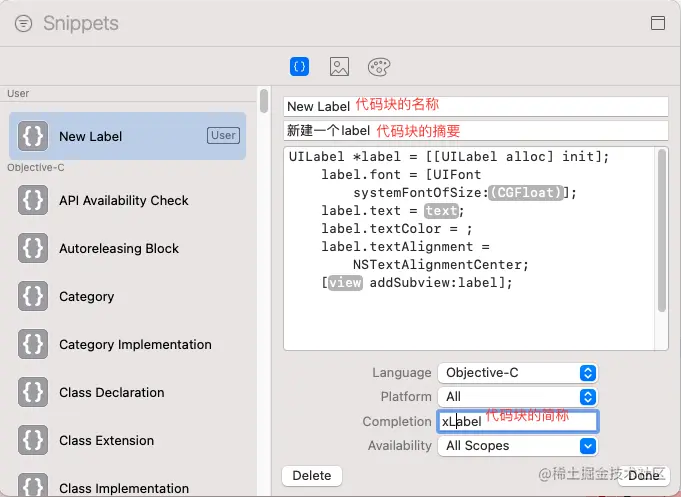Edit the snippet summary field
Viewport: 681px width, 497px height.
(x=476, y=130)
